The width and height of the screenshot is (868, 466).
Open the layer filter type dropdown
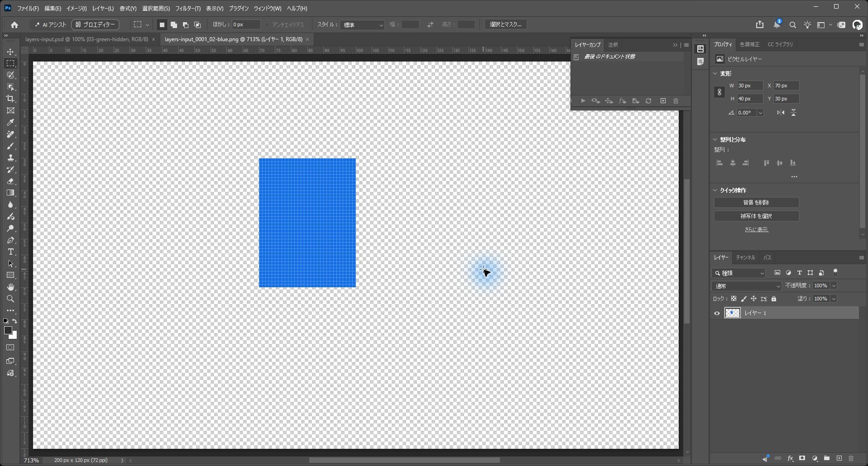coord(739,273)
